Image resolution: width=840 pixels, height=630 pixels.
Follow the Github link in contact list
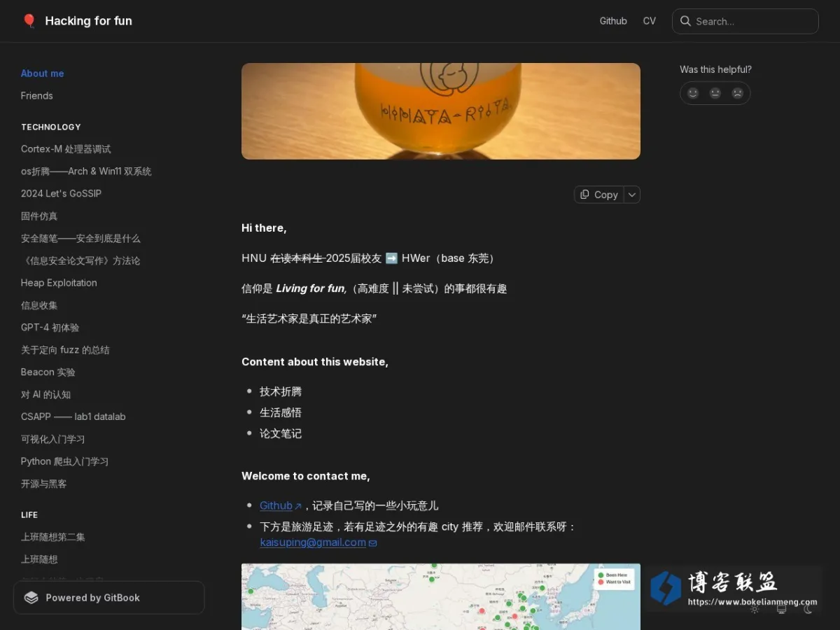(276, 505)
